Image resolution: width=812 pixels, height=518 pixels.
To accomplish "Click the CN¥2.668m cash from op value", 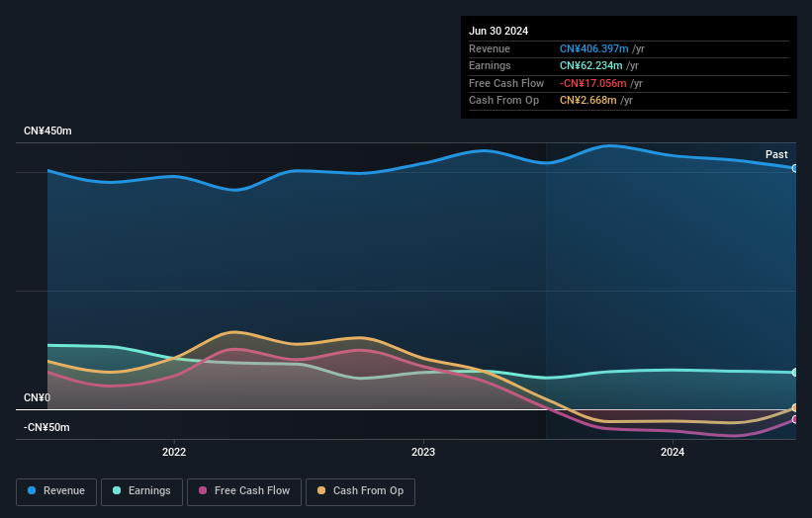I will (x=587, y=101).
